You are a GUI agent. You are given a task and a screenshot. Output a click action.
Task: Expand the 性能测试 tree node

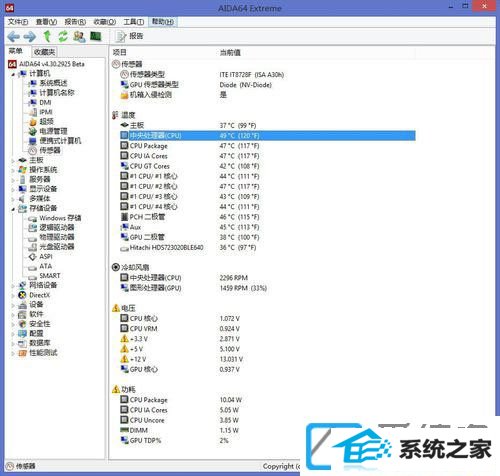tap(13, 353)
